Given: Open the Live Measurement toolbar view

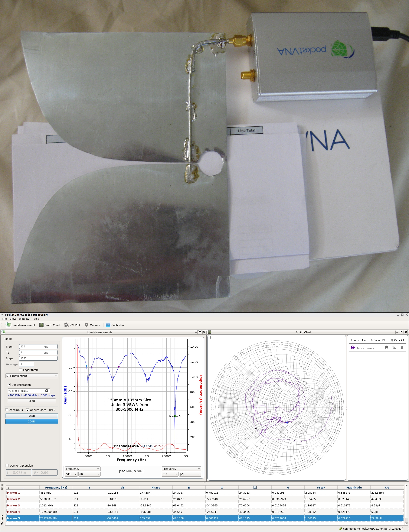Looking at the screenshot, I should tap(21, 325).
